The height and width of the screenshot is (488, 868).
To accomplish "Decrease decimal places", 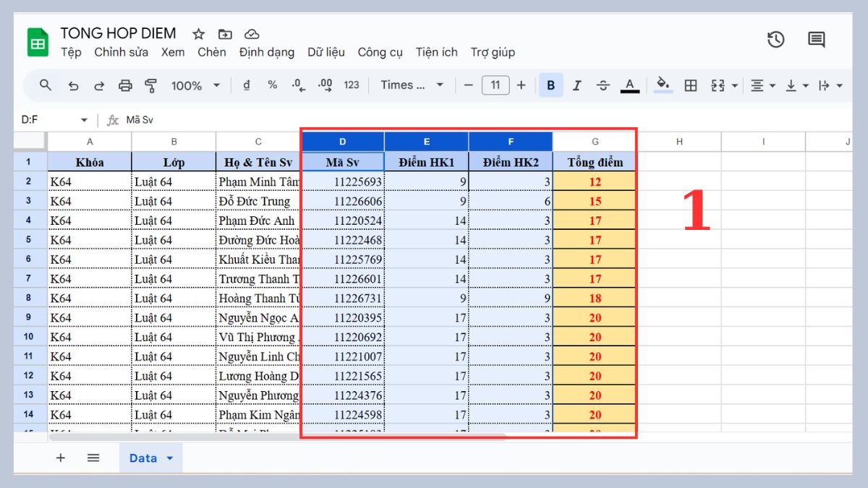I will point(297,85).
